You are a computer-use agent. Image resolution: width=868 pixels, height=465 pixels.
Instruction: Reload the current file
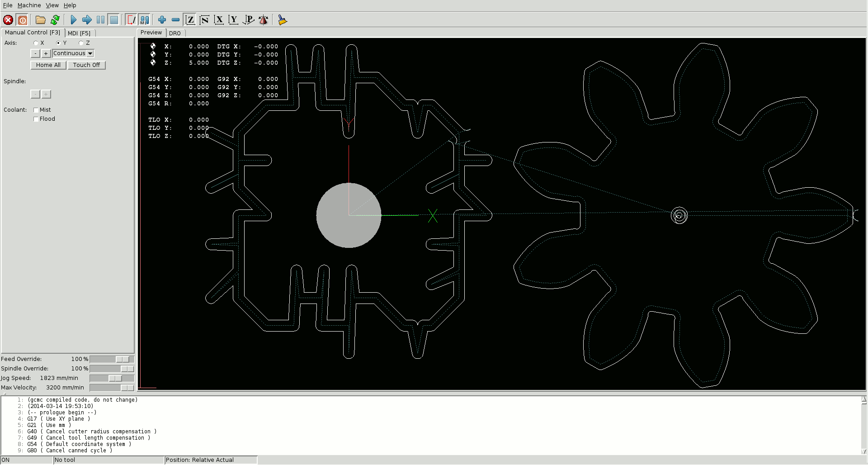tap(55, 20)
